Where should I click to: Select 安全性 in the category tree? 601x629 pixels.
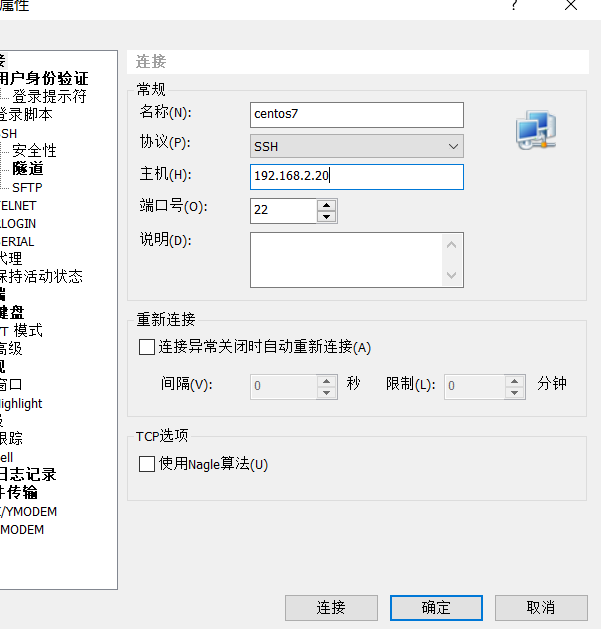[x=34, y=150]
